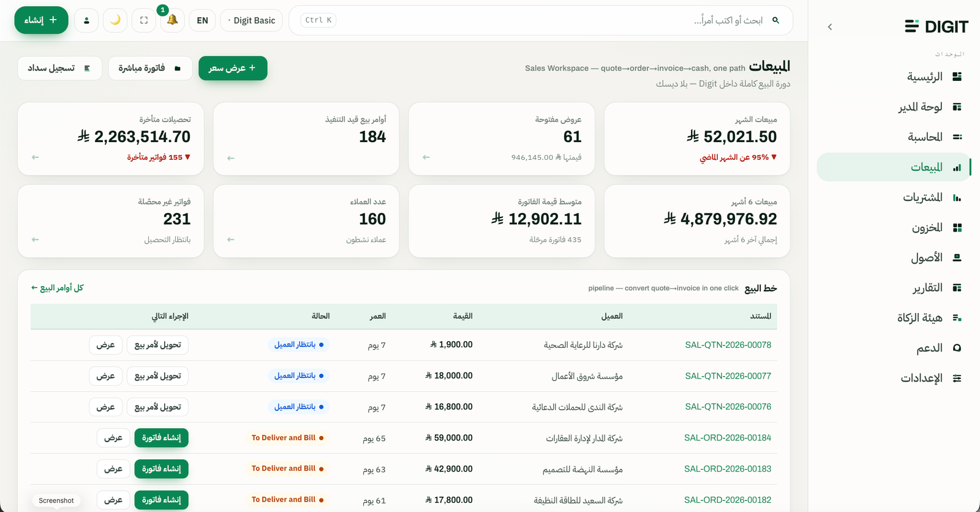
Task: Open التقارير menu item
Action: 894,287
